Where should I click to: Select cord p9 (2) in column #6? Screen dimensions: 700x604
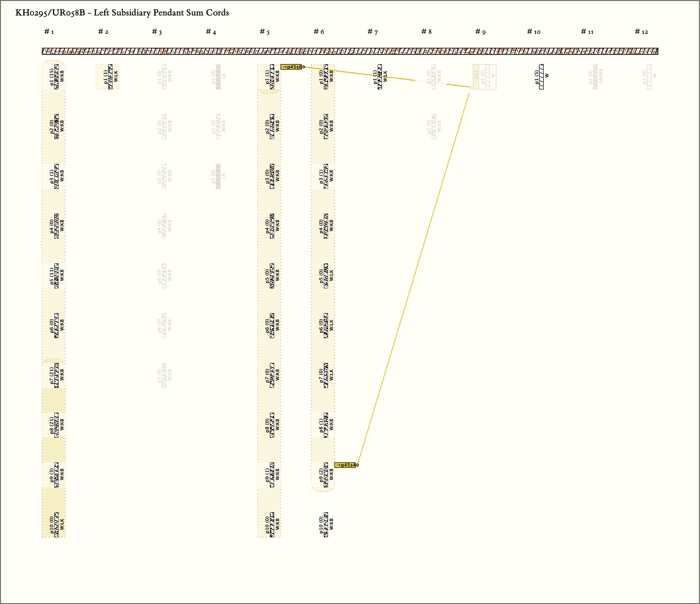pos(326,475)
